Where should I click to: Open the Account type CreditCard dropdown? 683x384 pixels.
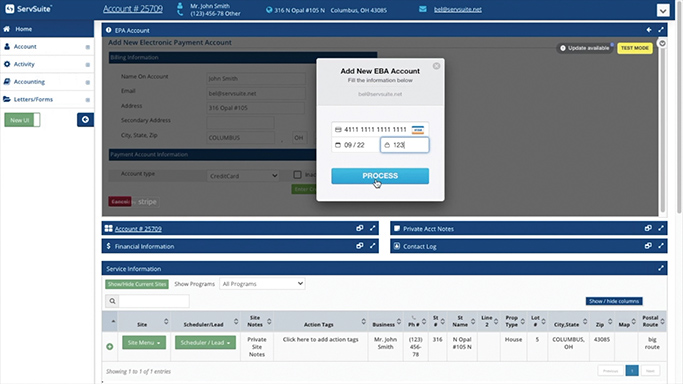pos(243,176)
